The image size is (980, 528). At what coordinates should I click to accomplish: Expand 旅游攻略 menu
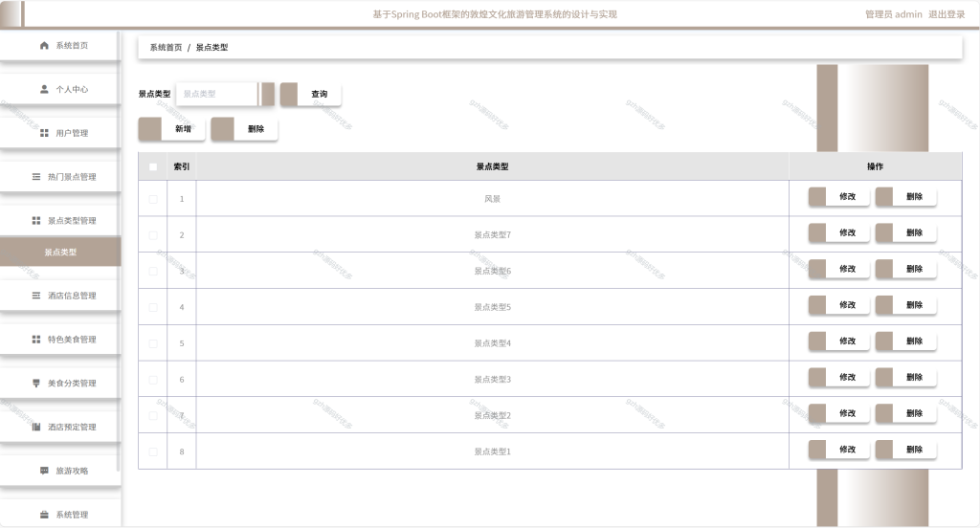pyautogui.click(x=60, y=471)
